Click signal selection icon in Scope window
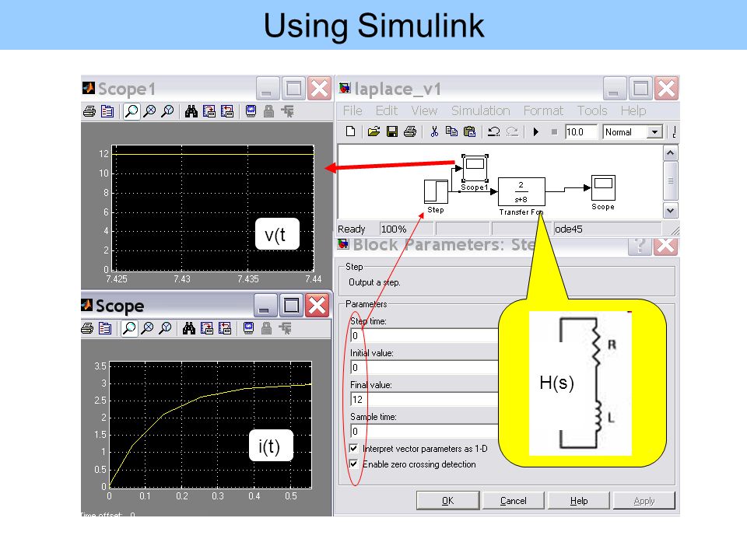The image size is (747, 560). tap(285, 328)
